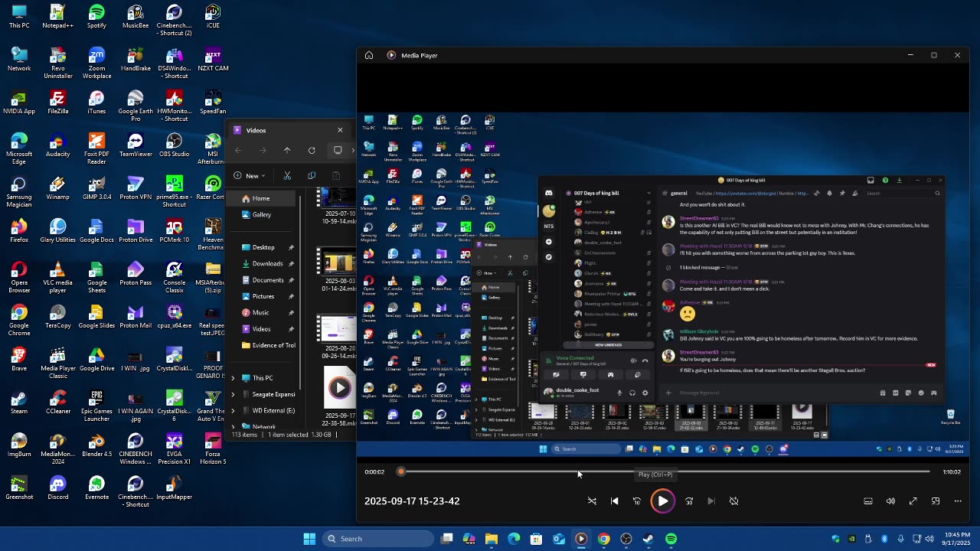Enter full screen in Media Player
This screenshot has height=551, width=980.
(x=913, y=501)
